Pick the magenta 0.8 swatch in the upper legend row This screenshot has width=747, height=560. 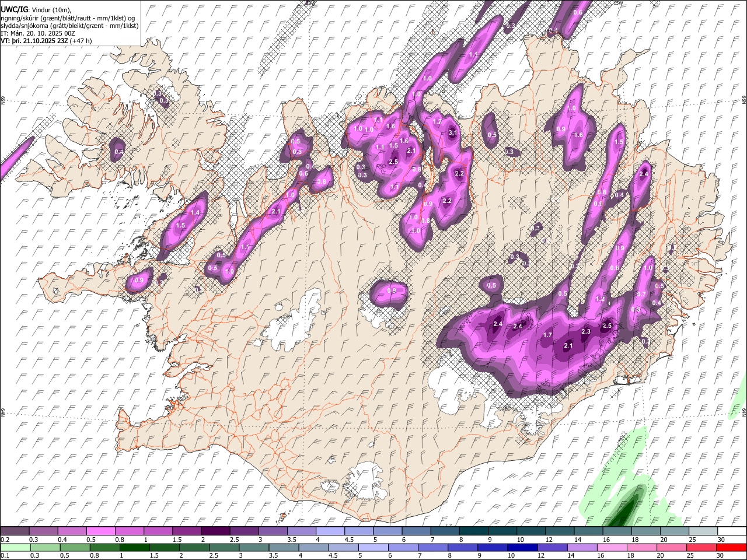click(130, 531)
